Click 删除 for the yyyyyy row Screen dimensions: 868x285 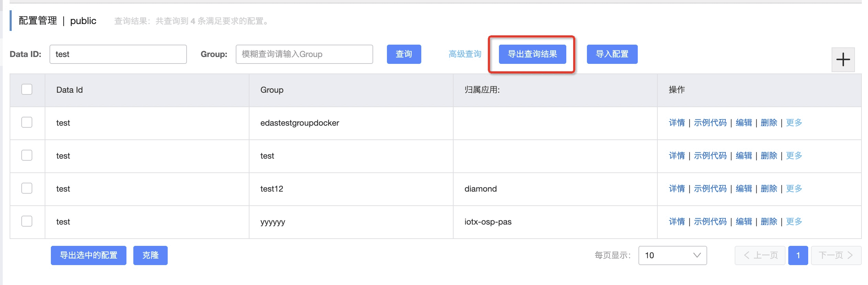pos(769,221)
